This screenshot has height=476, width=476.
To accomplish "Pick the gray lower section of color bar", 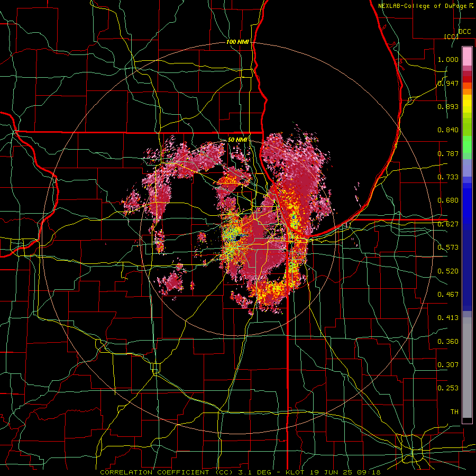I will [467, 368].
